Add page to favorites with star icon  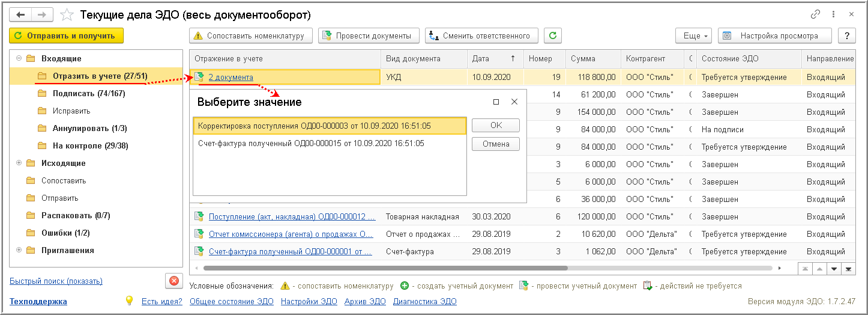[67, 14]
